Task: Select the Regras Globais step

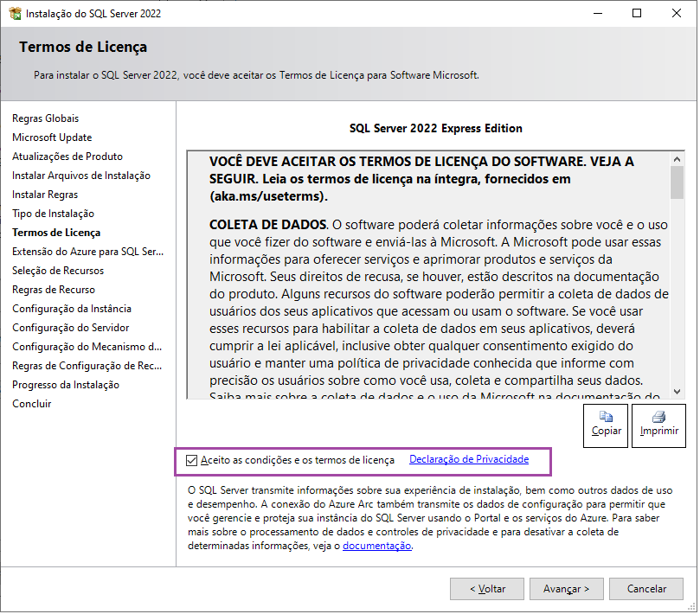Action: pyautogui.click(x=46, y=118)
